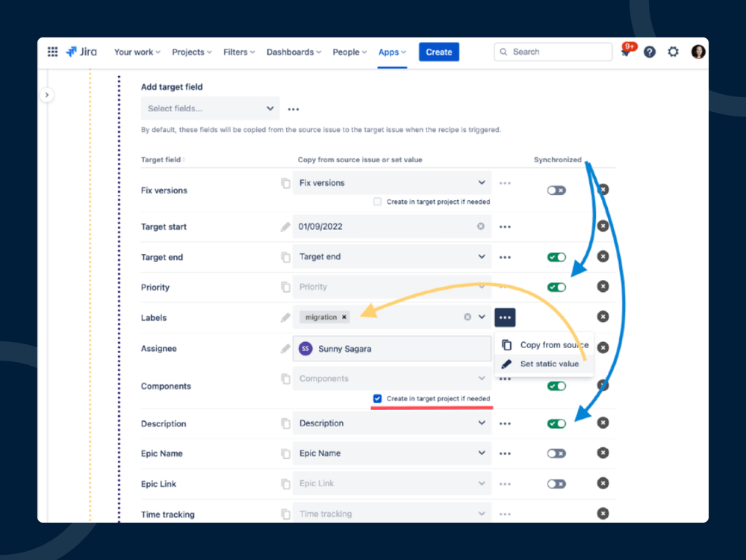Screen dimensions: 746x560
Task: Enable synchronization for Fix versions
Action: point(556,190)
